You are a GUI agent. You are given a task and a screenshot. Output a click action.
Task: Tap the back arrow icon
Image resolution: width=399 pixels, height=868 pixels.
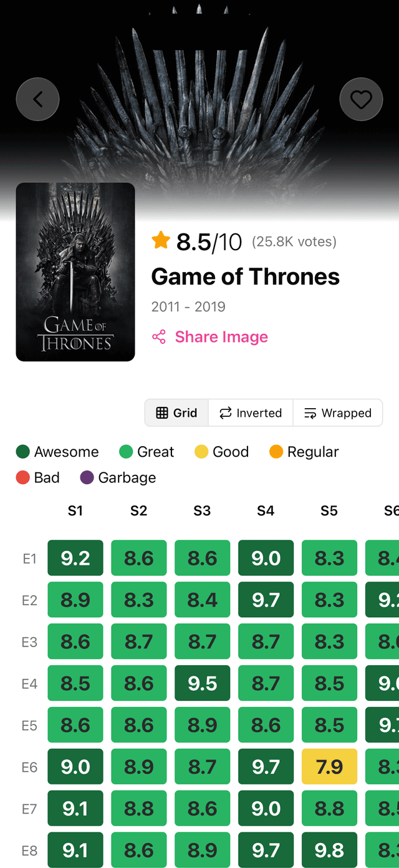37,99
